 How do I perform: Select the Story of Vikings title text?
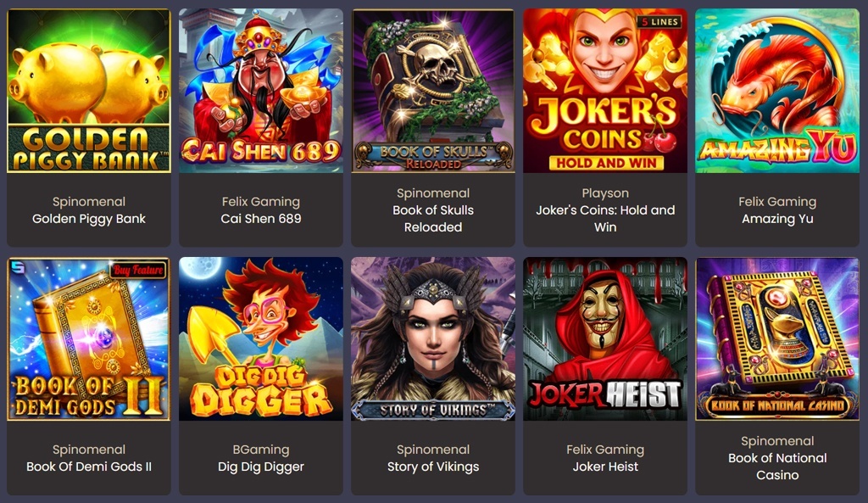[x=433, y=467]
